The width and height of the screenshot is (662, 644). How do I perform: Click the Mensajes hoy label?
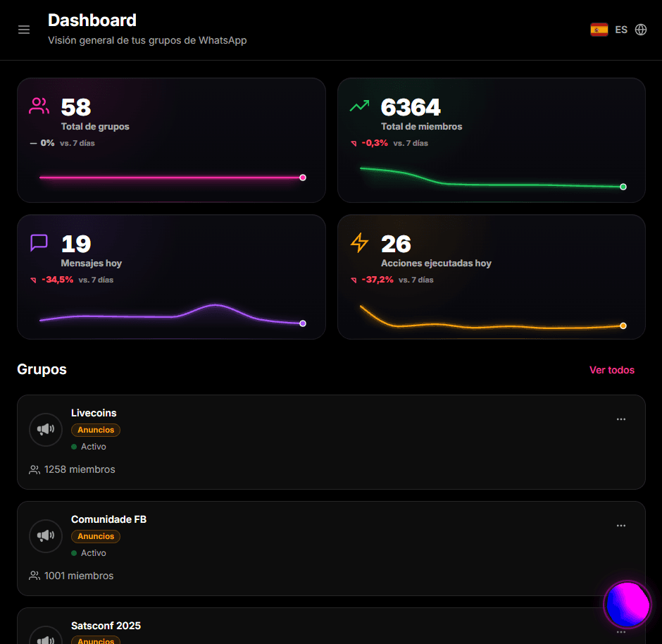pyautogui.click(x=91, y=263)
